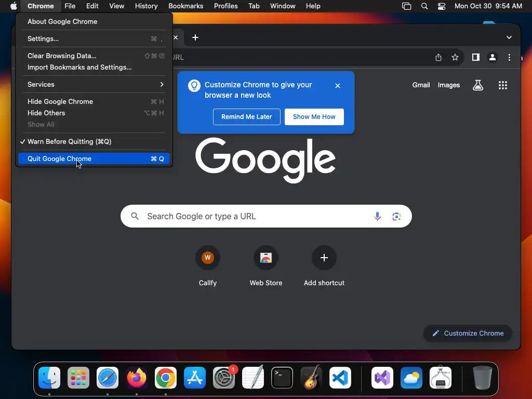This screenshot has height=399, width=532.
Task: Open the View menu
Action: pyautogui.click(x=116, y=6)
